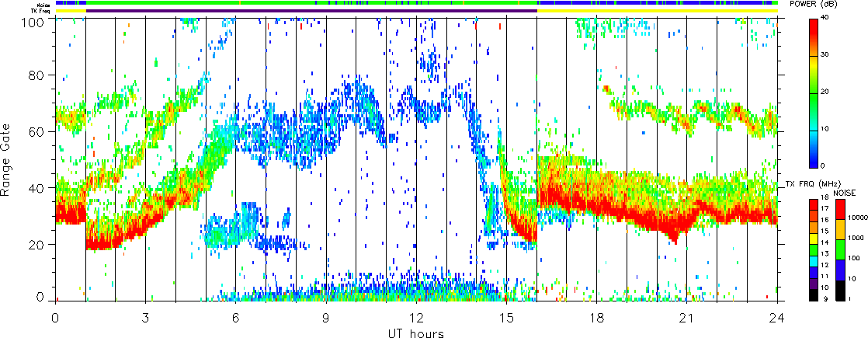Image resolution: width=868 pixels, height=338 pixels.
Task: Click the "UT hours" x-axis title
Action: point(416,333)
